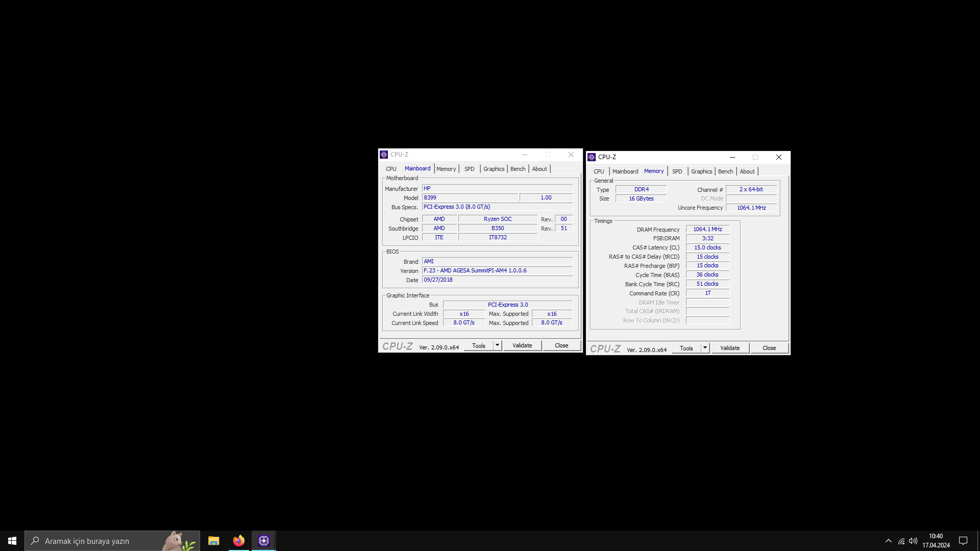Click CPU-Z icon in Mainboard window title bar

(384, 155)
